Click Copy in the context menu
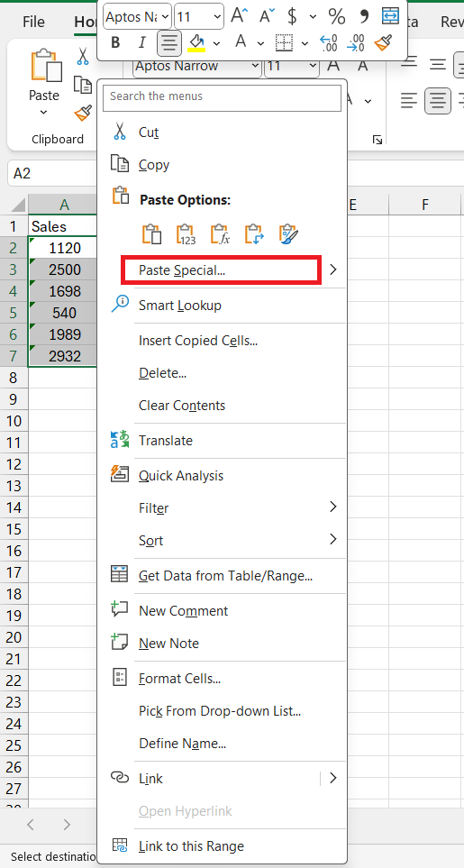The image size is (464, 868). click(x=154, y=165)
